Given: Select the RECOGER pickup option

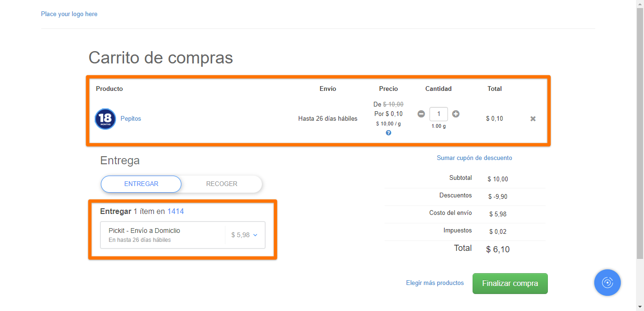Looking at the screenshot, I should click(221, 184).
